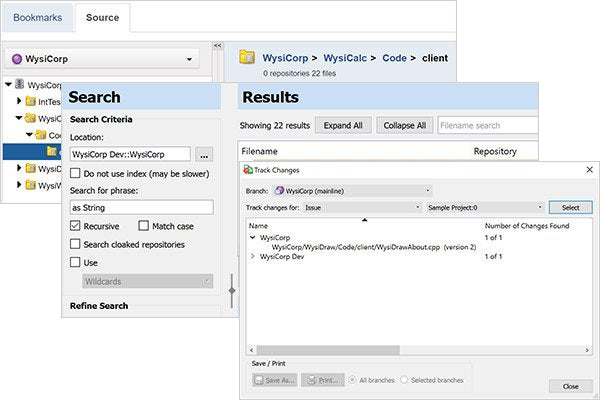The image size is (600, 400).
Task: Click the right arrow of the horizontal scrollbar
Action: [x=587, y=350]
